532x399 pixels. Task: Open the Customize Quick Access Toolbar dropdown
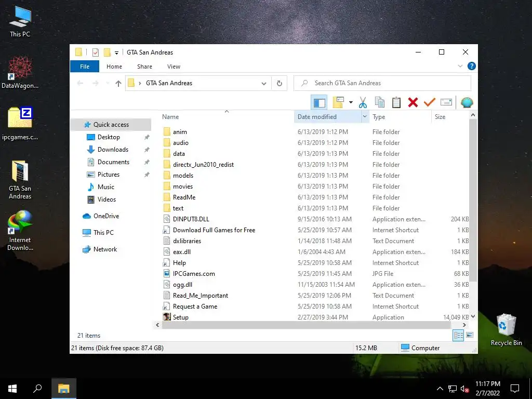(116, 52)
